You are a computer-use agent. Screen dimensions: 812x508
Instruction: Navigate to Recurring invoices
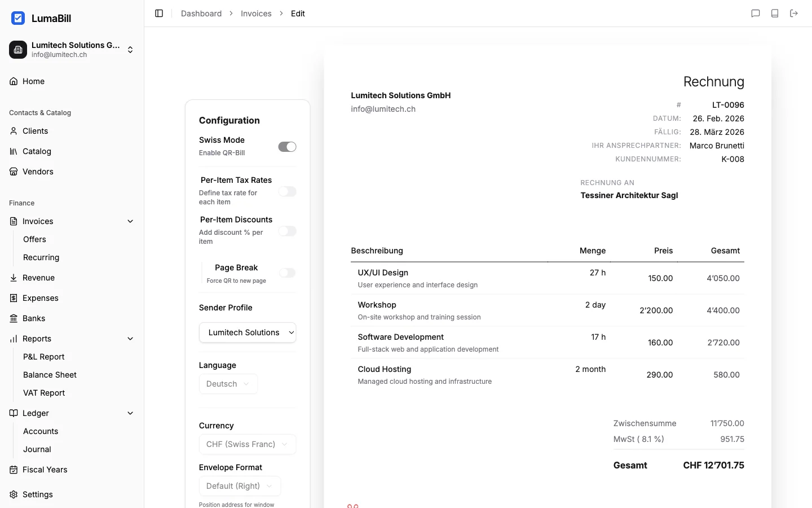(x=41, y=257)
